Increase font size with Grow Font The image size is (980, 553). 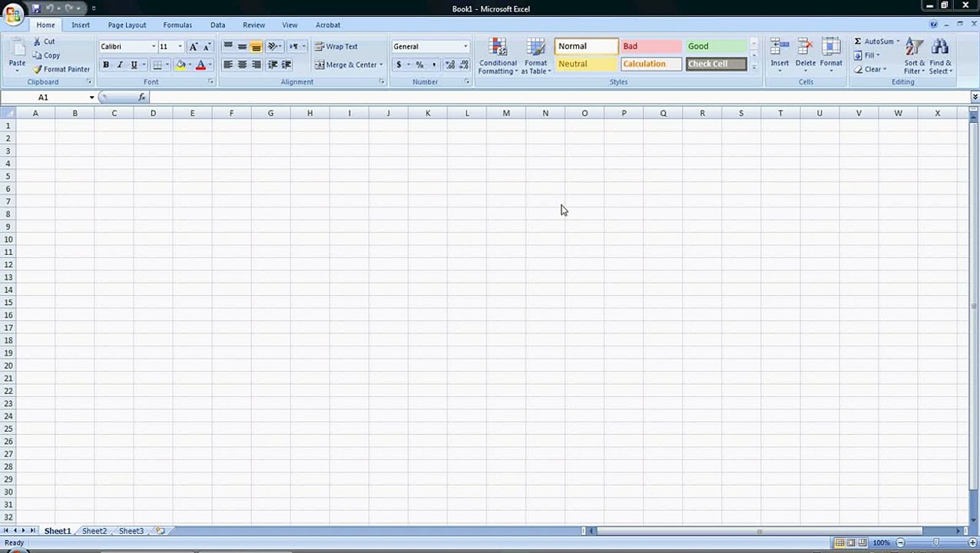pos(193,47)
